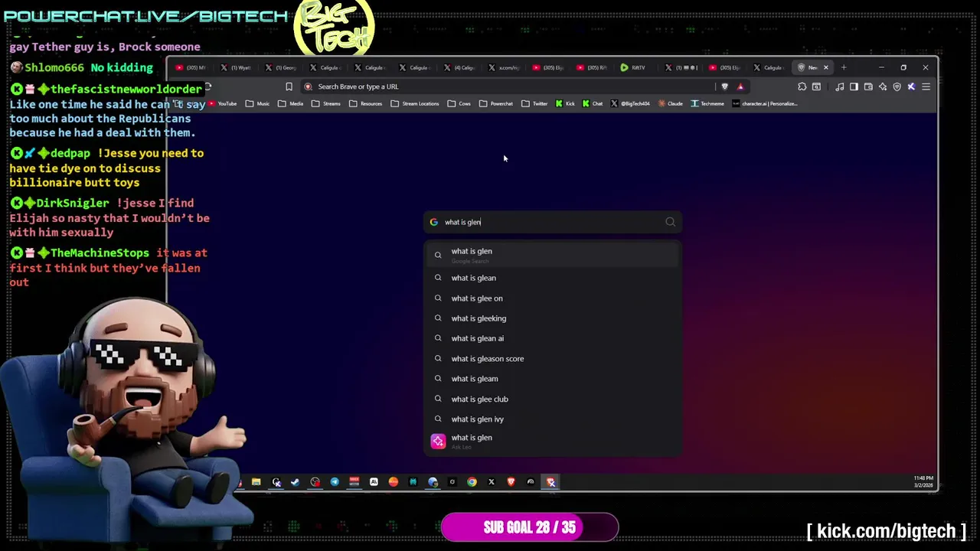
Task: Open the Extensions puzzle-piece icon
Action: (x=802, y=86)
